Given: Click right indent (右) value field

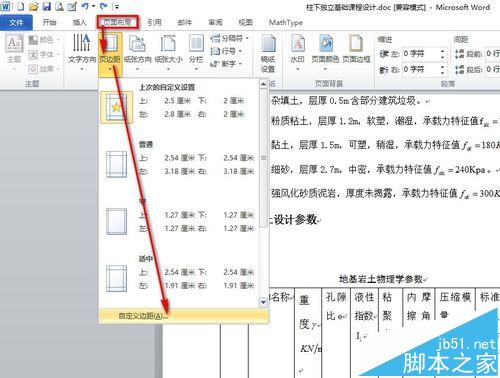Looking at the screenshot, I should click(421, 69).
